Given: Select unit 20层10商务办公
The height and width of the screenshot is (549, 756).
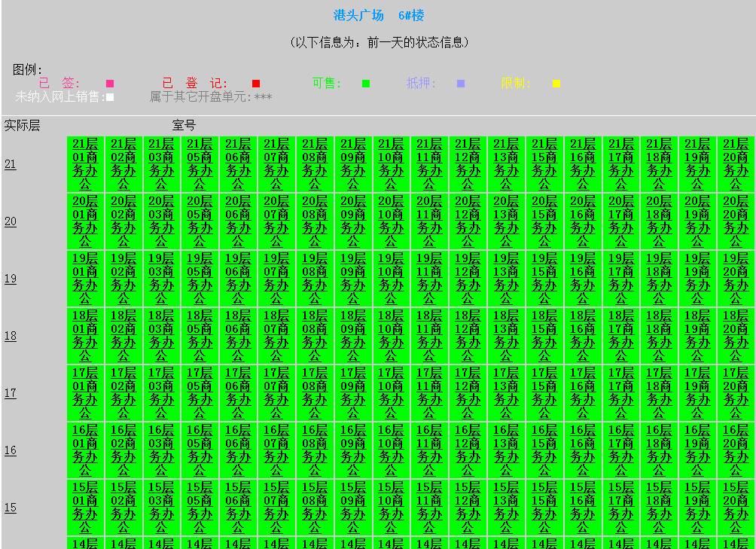Looking at the screenshot, I should (x=392, y=221).
